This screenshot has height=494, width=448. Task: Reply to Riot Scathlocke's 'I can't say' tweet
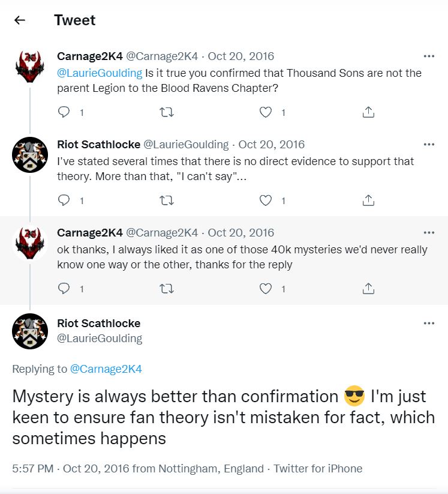pos(65,200)
